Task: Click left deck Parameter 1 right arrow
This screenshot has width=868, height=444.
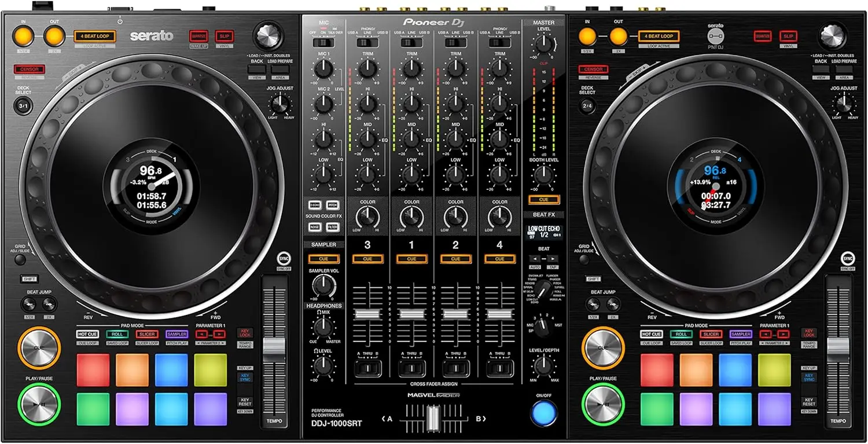Action: [218, 334]
